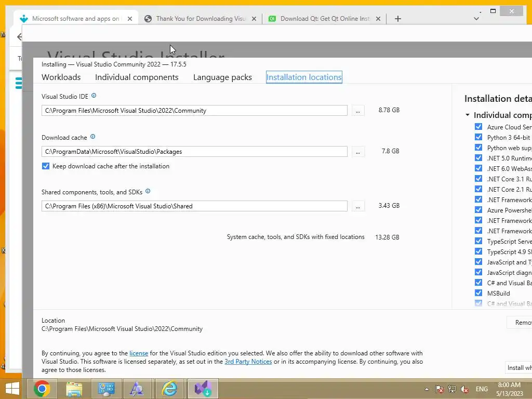Click the Windows Start button
This screenshot has height=399, width=532.
(12, 389)
